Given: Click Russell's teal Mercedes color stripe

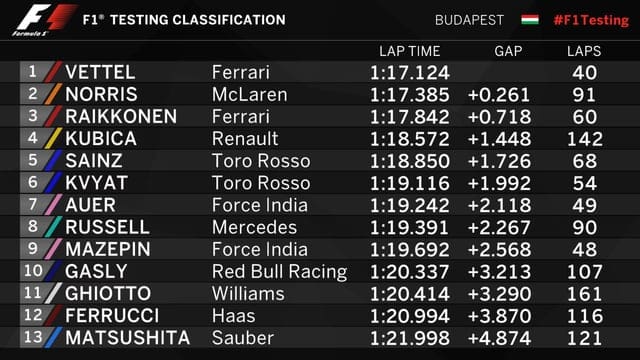Looking at the screenshot, I should (x=53, y=227).
